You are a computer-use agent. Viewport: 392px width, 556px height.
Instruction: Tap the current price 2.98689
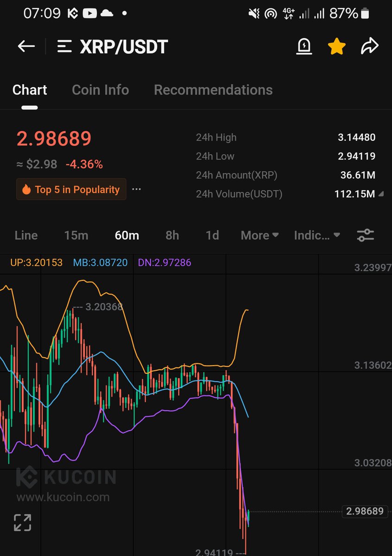54,139
